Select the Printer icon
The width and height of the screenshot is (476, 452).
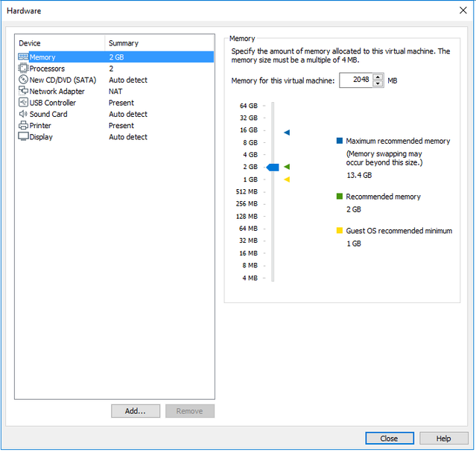(x=23, y=125)
